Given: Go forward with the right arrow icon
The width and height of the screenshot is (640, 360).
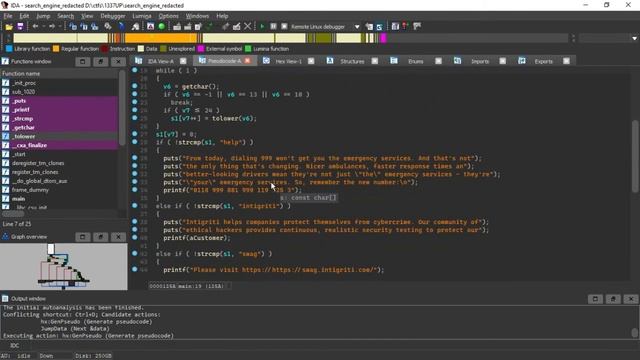Looking at the screenshot, I should (x=52, y=27).
